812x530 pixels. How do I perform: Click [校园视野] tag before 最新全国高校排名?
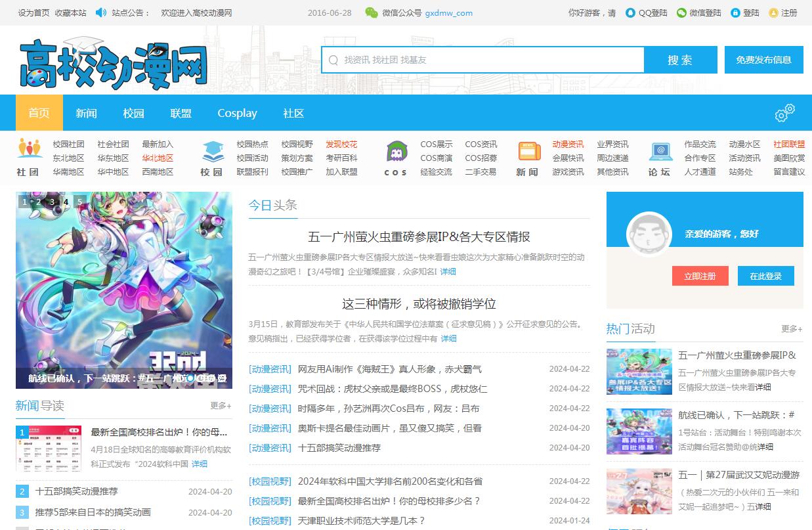[x=270, y=501]
